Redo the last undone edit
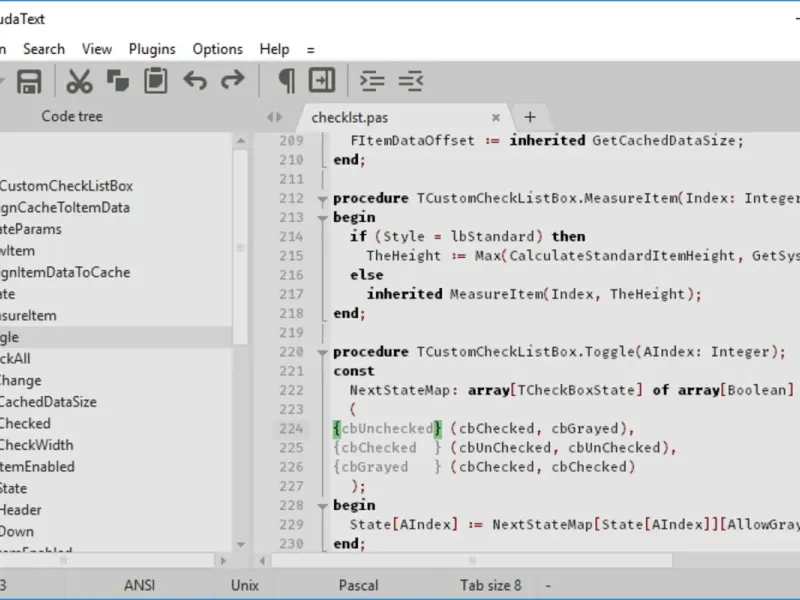 click(233, 81)
